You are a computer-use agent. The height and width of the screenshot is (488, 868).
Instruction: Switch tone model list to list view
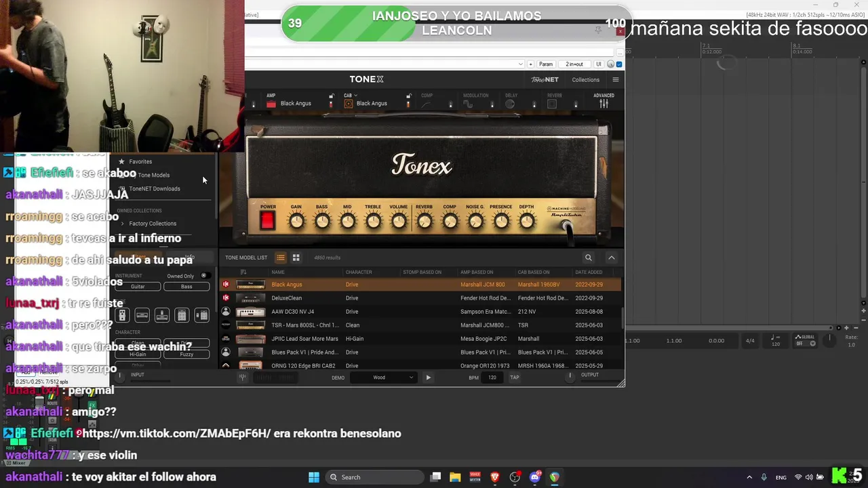pos(280,258)
